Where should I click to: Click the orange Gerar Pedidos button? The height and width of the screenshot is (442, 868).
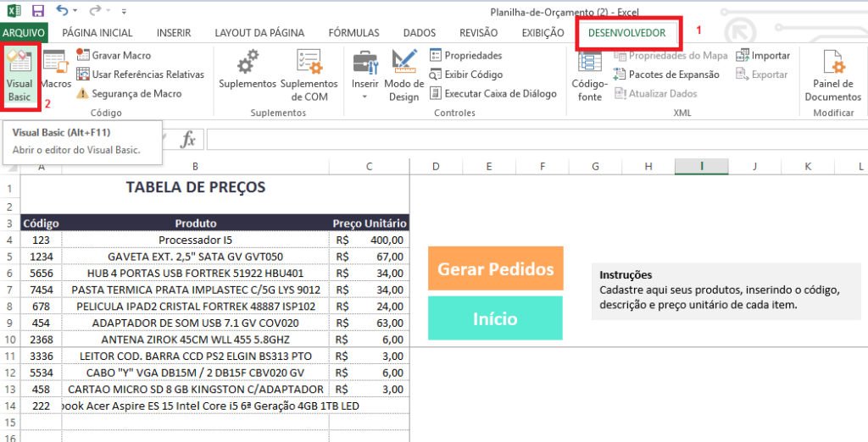(x=495, y=269)
